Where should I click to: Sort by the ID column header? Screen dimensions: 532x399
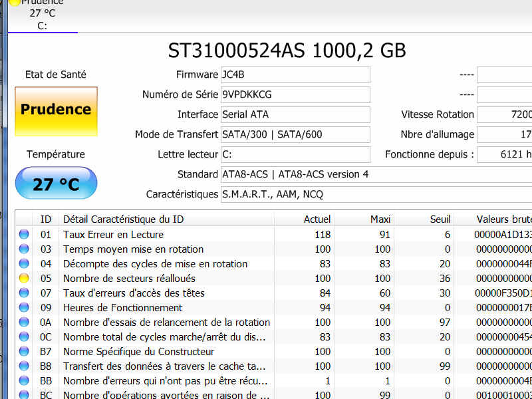(x=45, y=219)
